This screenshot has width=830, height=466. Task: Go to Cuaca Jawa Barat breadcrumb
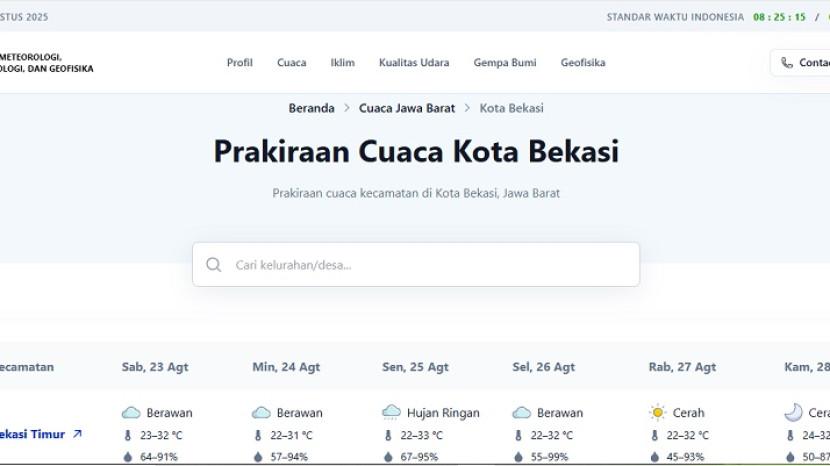click(407, 108)
